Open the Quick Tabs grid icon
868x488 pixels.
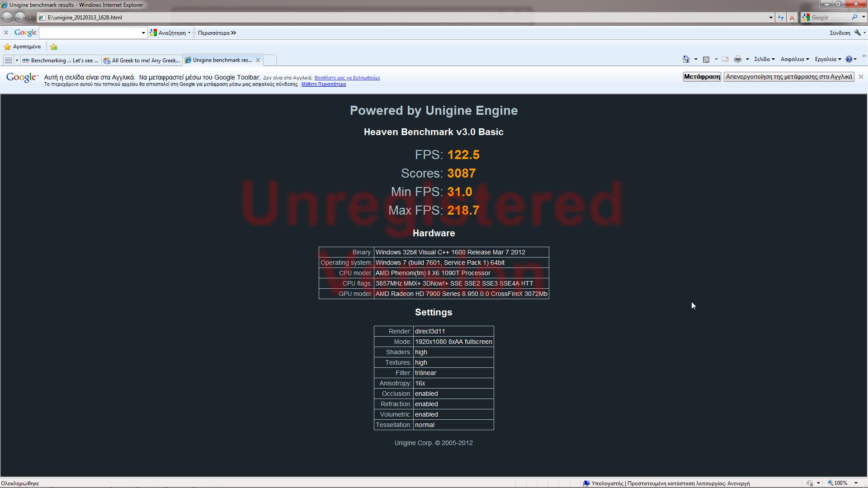8,60
